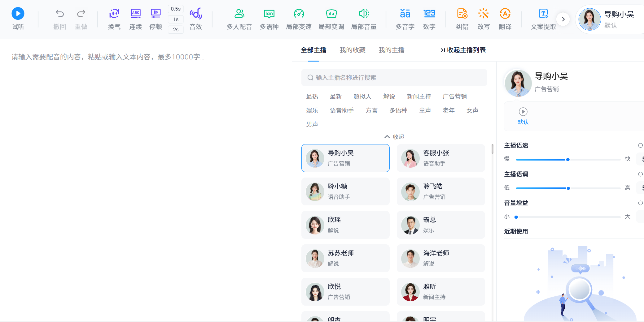Play the 默认 voice sample

(x=523, y=112)
